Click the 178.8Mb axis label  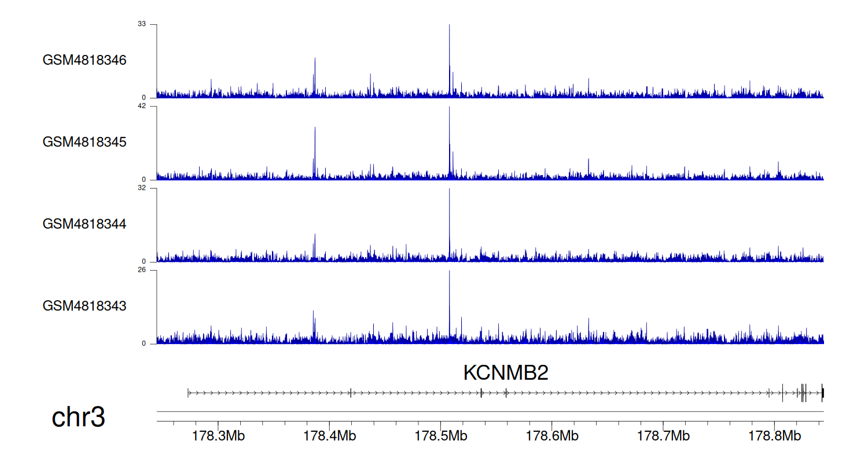coord(774,435)
